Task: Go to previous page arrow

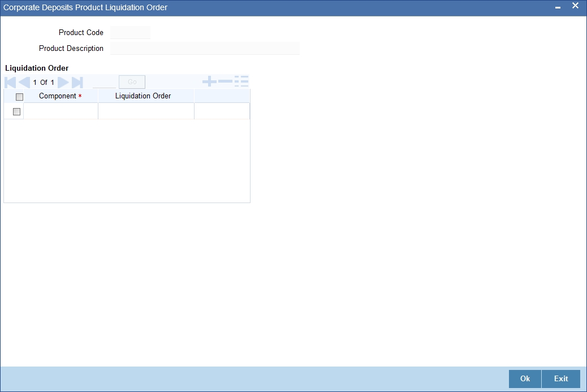Action: [x=24, y=83]
